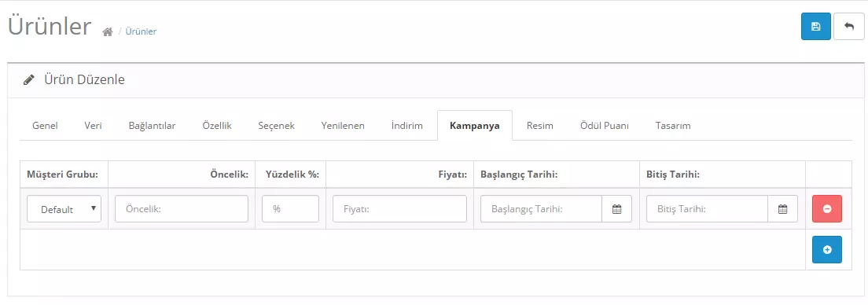Click the Ürün Düzenle panel heading
868x305 pixels.
[84, 79]
